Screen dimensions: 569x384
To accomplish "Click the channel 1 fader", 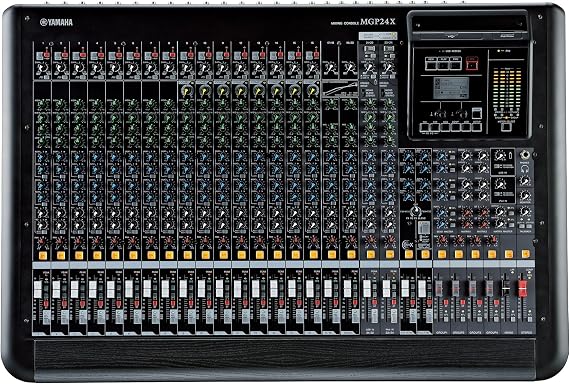I will click(38, 289).
